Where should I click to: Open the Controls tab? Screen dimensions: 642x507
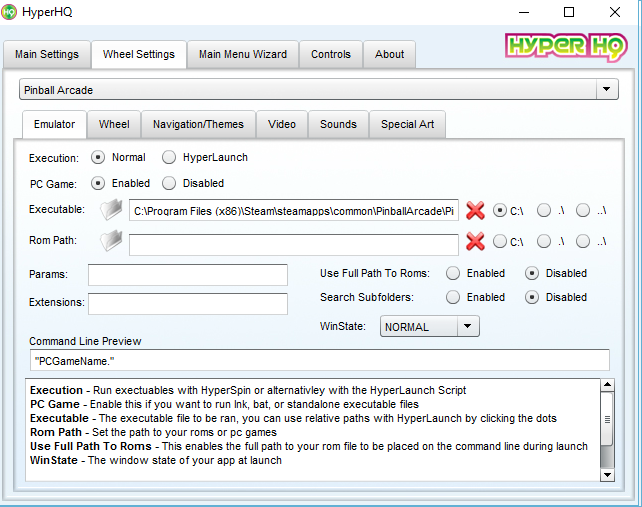click(x=331, y=54)
